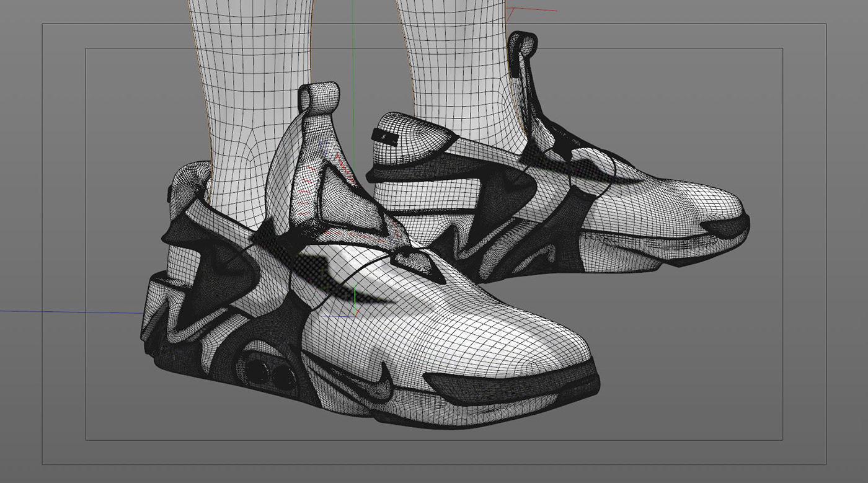
Task: Select the small black tag on the rear sneaker's heel
Action: (x=384, y=137)
